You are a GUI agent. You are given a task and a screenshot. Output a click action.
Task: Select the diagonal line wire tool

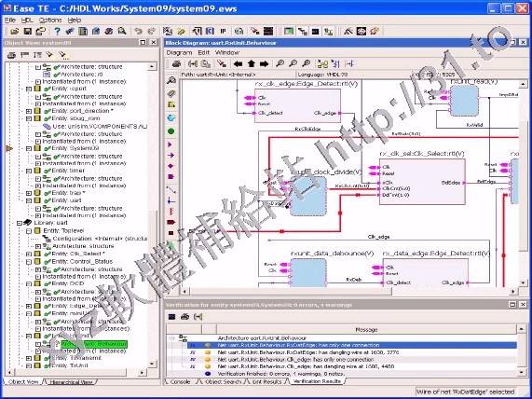[x=171, y=189]
